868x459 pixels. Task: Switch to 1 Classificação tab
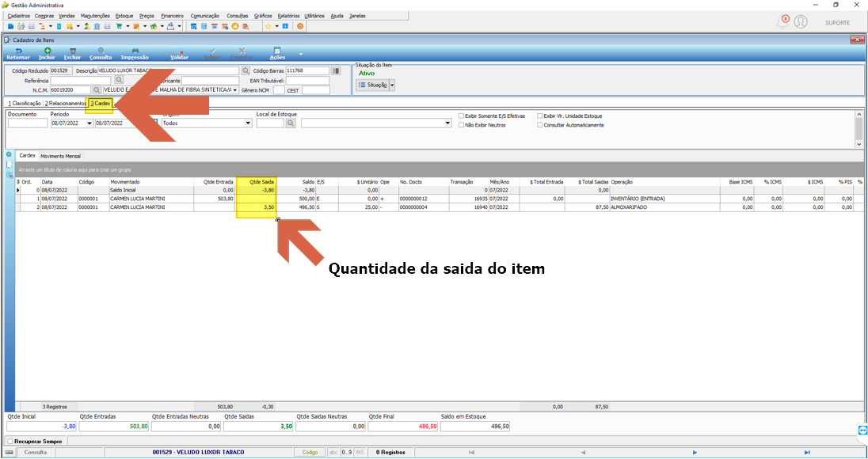[x=23, y=104]
